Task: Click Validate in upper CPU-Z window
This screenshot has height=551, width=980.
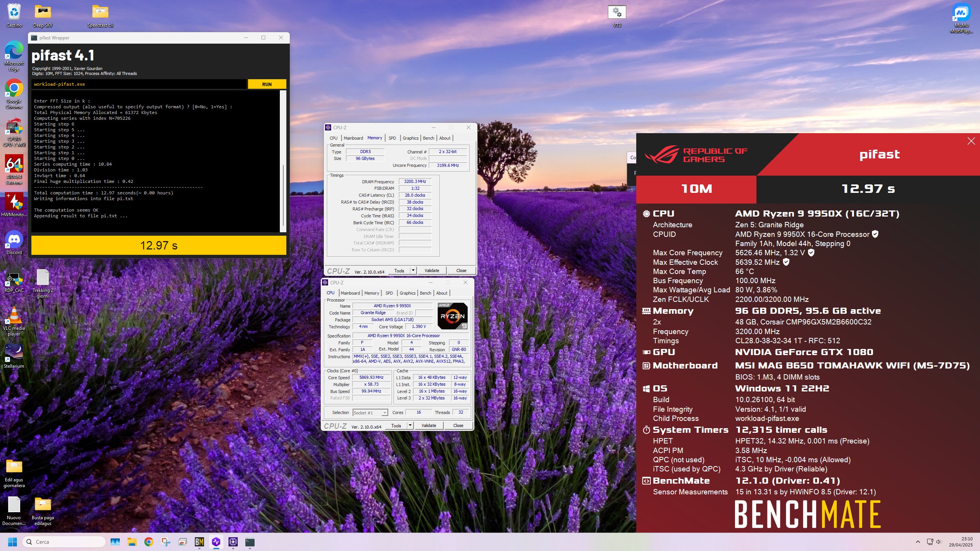Action: click(x=432, y=271)
